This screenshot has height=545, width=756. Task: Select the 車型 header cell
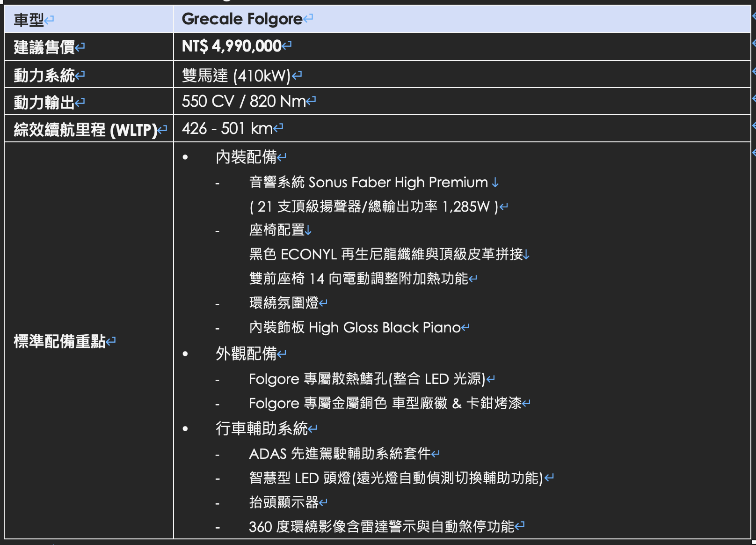(29, 20)
